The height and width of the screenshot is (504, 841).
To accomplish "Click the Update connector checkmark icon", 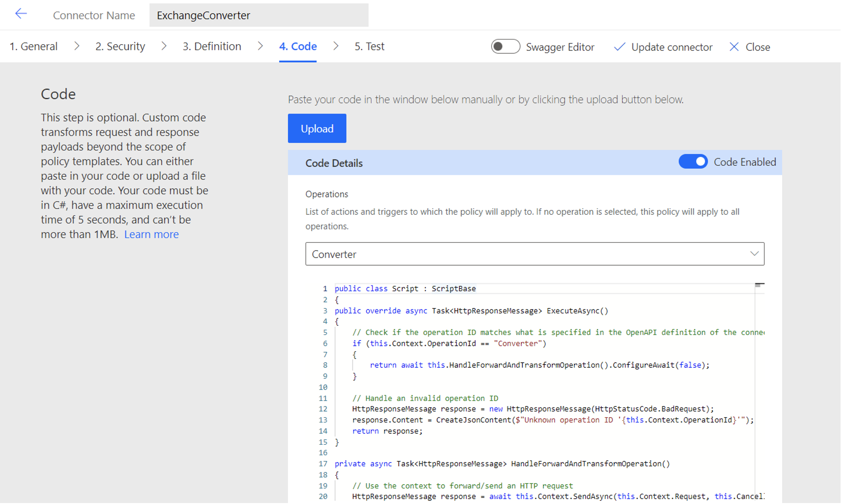I will click(619, 47).
